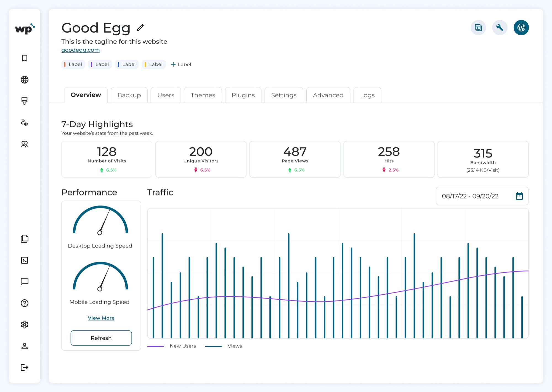Switch to the Users tab
This screenshot has width=552, height=392.
[x=166, y=95]
